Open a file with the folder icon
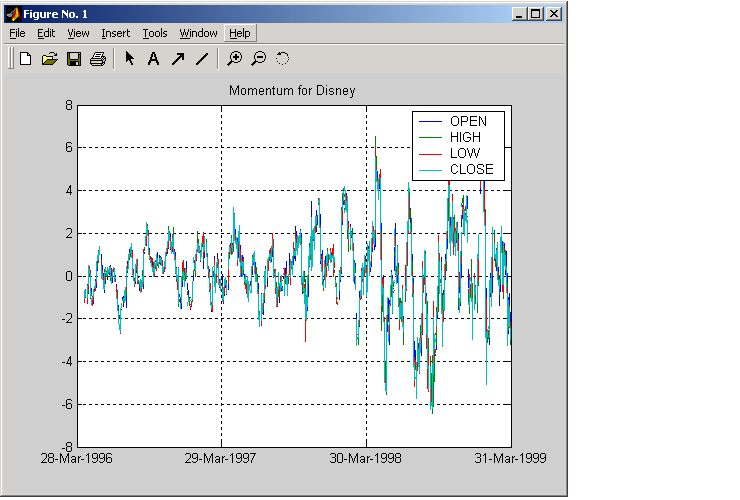Image resolution: width=740 pixels, height=500 pixels. (x=50, y=59)
